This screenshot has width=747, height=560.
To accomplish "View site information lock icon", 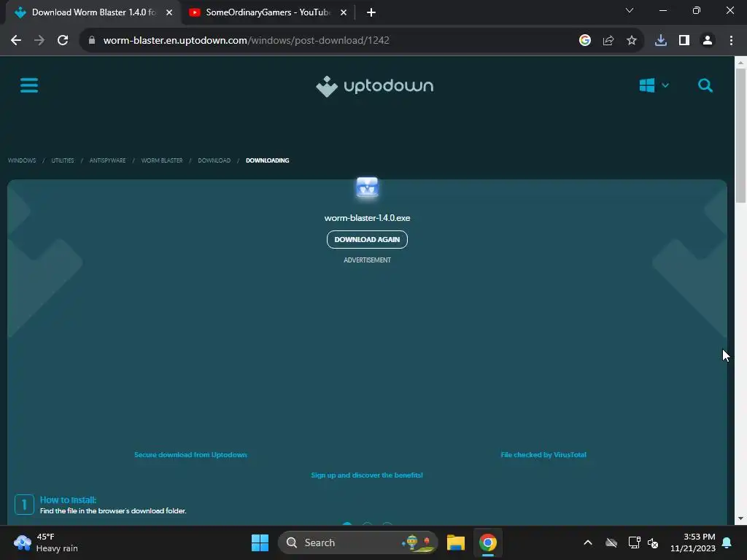I will point(92,41).
